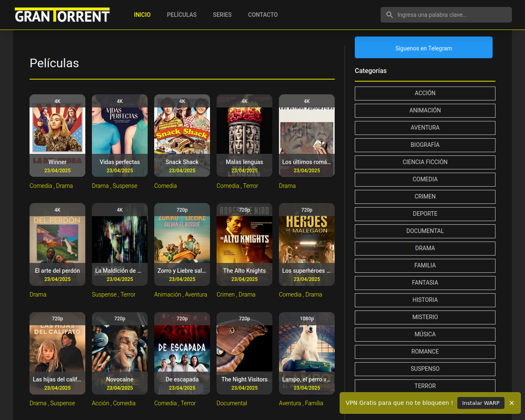The height and width of the screenshot is (420, 525).
Task: Open the Series menu item
Action: (222, 15)
